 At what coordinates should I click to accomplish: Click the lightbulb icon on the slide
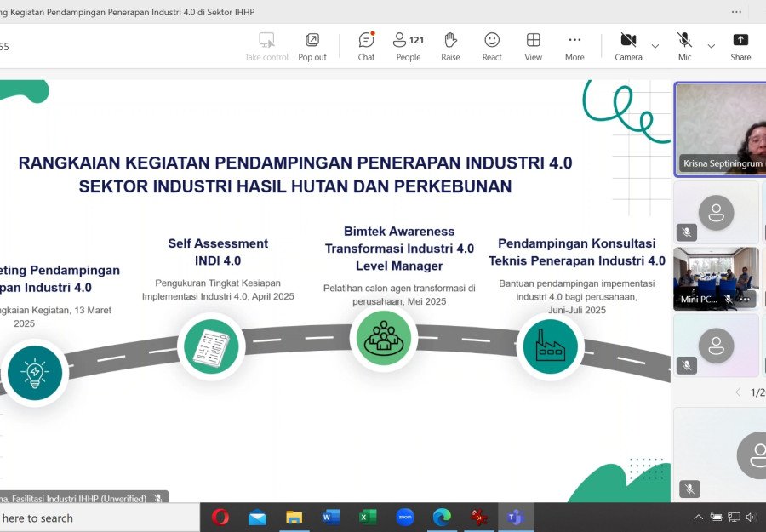coord(35,373)
